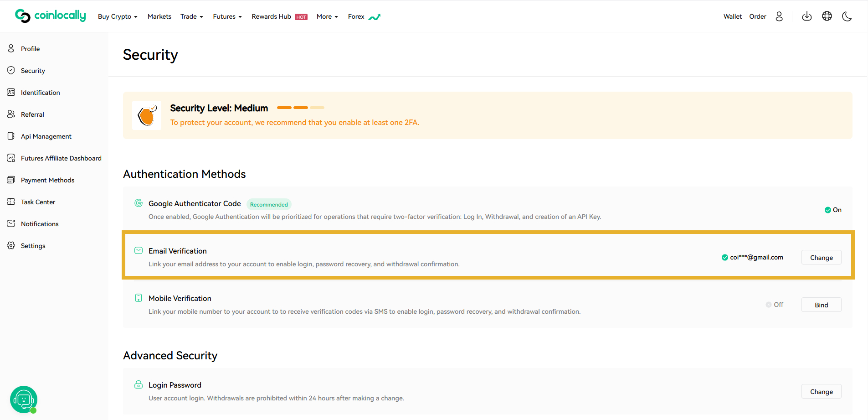Click the security level shield image

coord(147,115)
